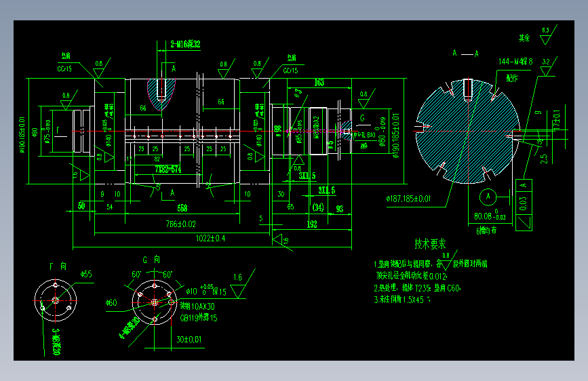
Task: Select the '3-M8深20' thread callout
Action: (56, 342)
